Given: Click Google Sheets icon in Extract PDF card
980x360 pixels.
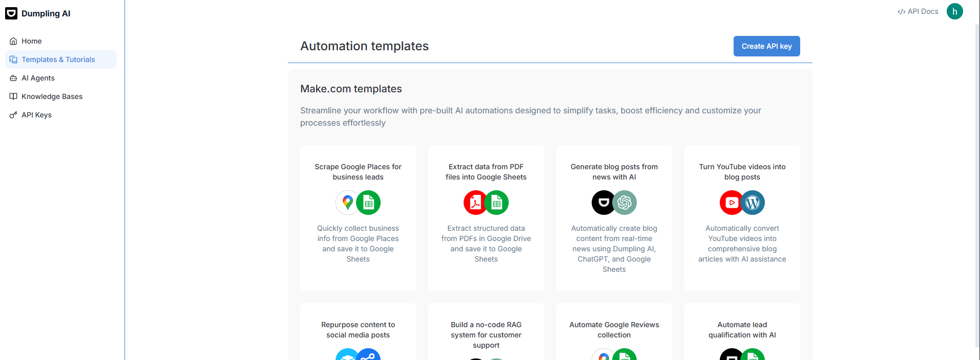Looking at the screenshot, I should tap(496, 203).
